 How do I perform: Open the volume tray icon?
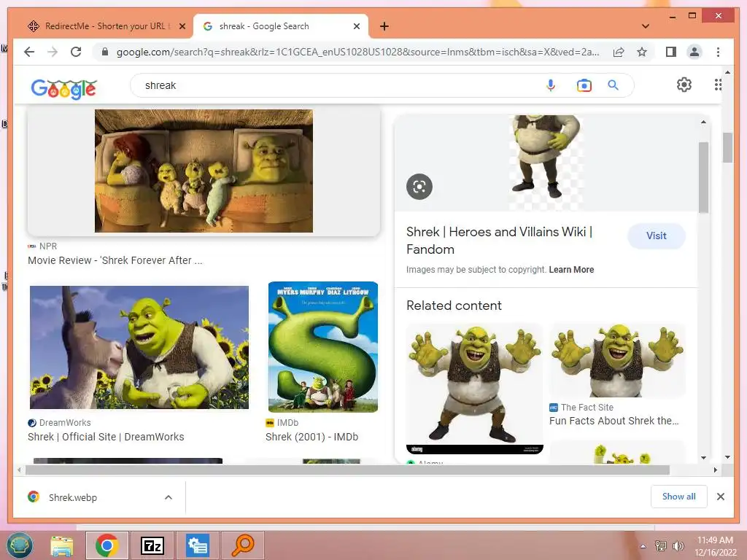(x=678, y=545)
